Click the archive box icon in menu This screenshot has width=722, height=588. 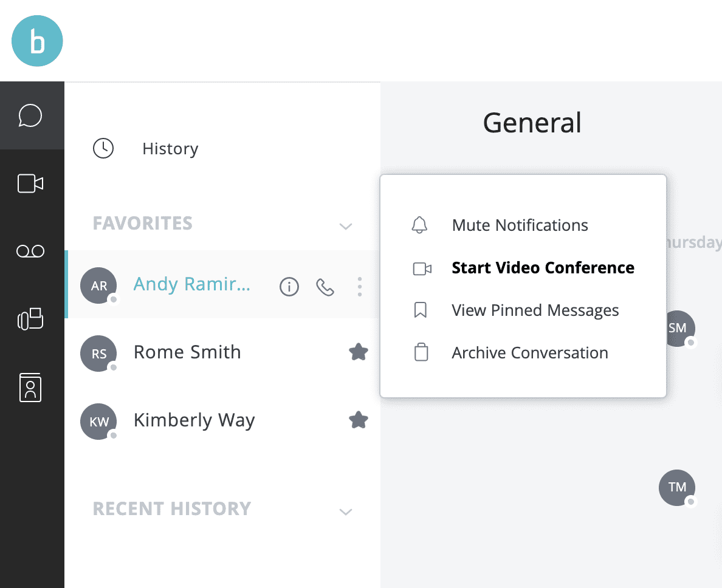pos(421,352)
